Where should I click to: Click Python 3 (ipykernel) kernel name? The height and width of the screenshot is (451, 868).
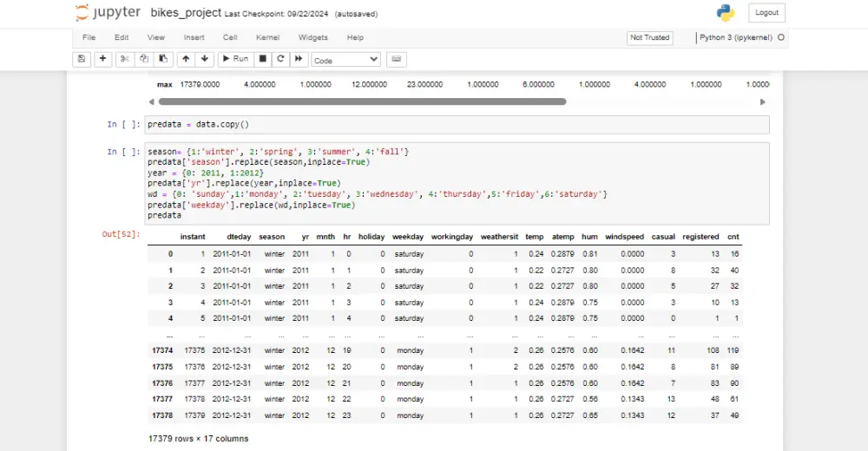pos(736,37)
